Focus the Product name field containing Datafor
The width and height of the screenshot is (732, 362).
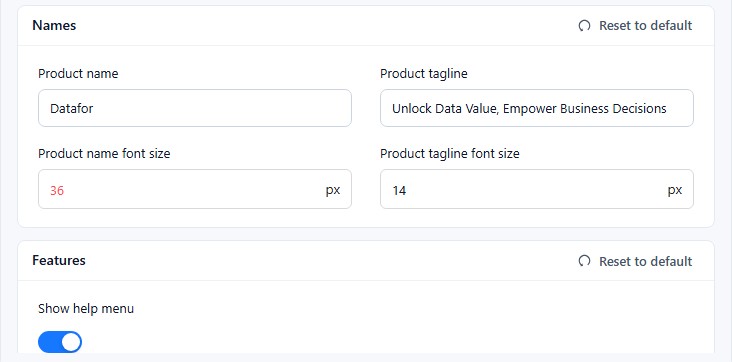pos(195,108)
